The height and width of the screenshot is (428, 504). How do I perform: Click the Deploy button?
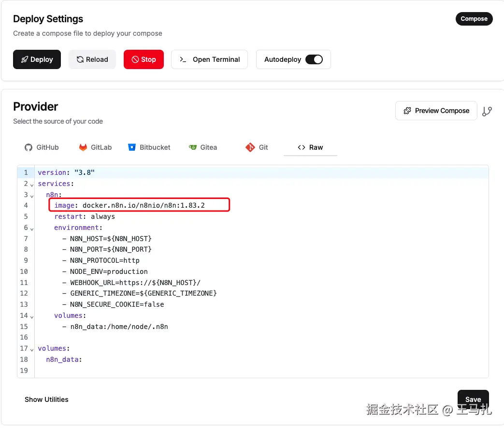pyautogui.click(x=37, y=59)
